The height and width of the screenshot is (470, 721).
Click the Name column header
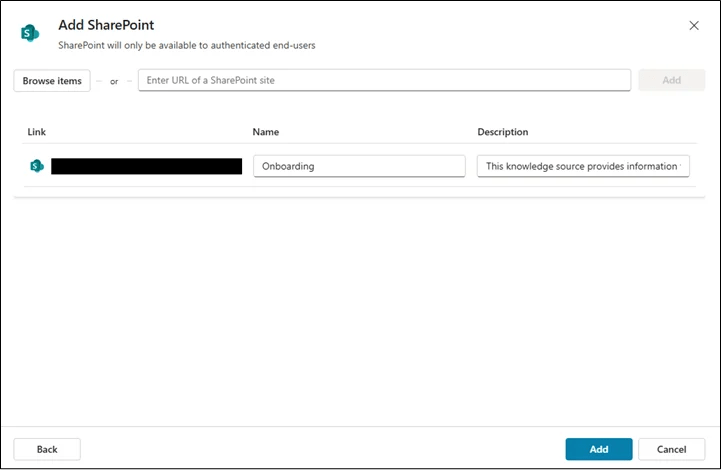tap(265, 132)
